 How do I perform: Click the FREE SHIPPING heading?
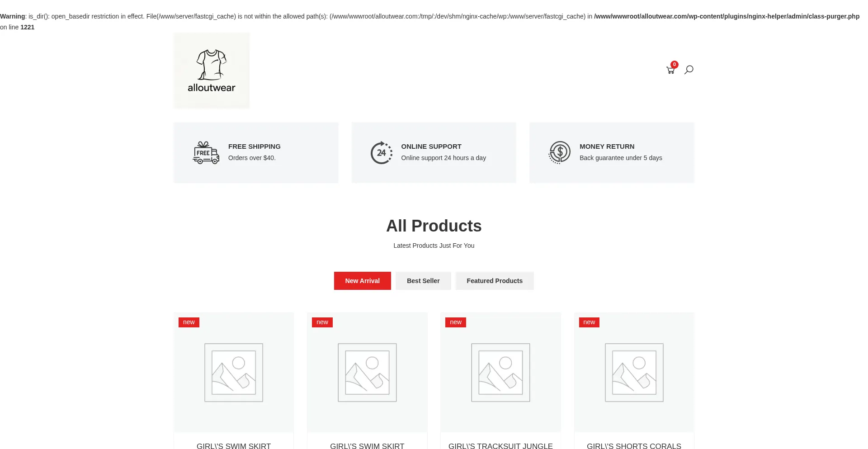tap(255, 147)
